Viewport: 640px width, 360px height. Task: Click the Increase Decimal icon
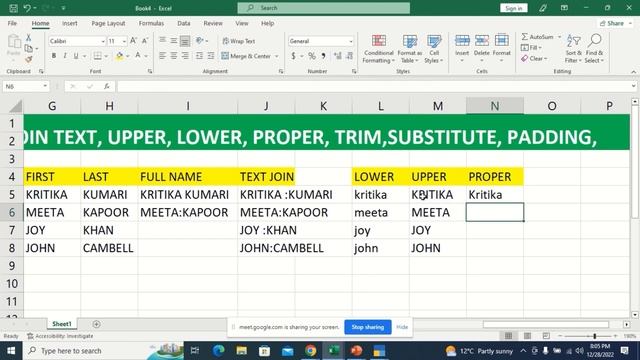click(x=338, y=56)
